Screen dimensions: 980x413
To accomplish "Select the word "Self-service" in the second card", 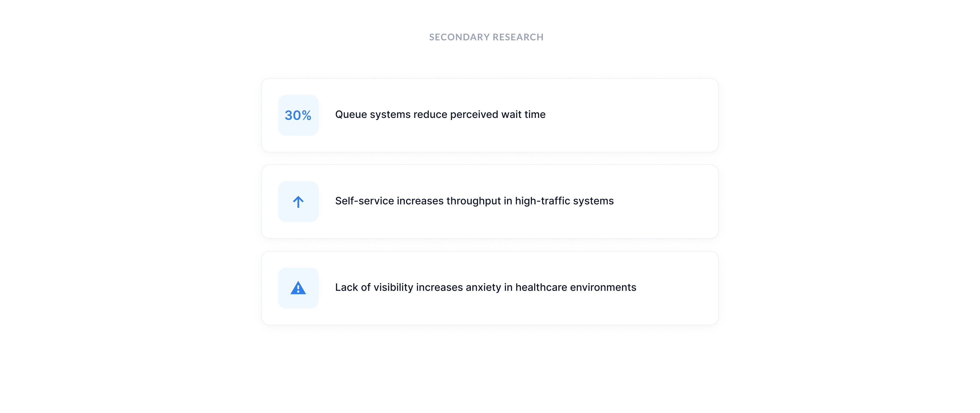I will point(364,201).
